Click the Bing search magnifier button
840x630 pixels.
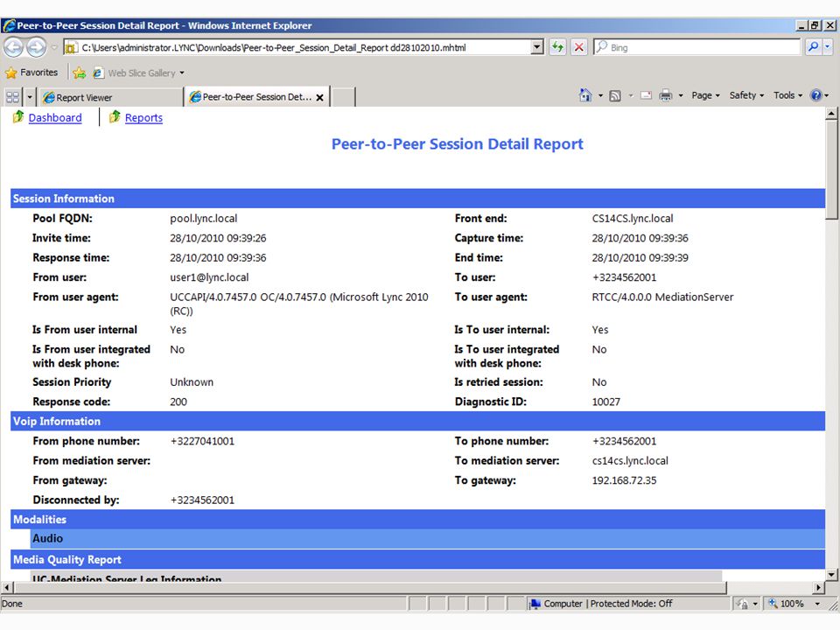point(813,47)
